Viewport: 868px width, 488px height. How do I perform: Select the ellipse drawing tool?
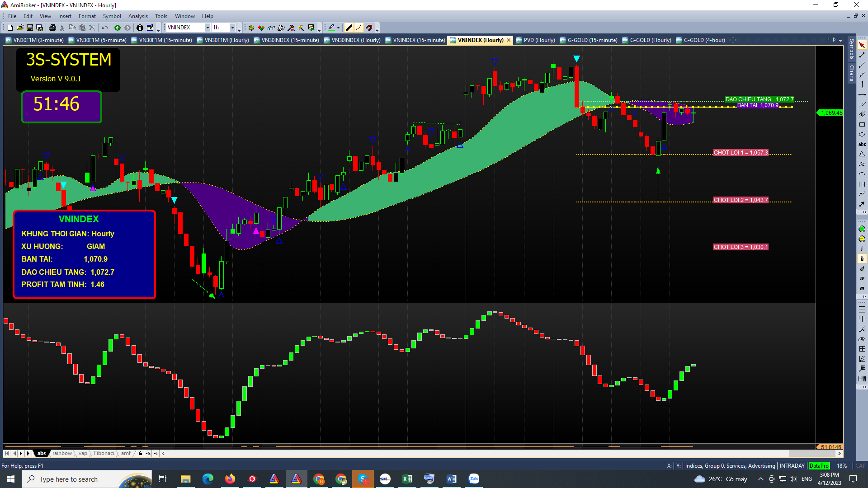coord(862,134)
